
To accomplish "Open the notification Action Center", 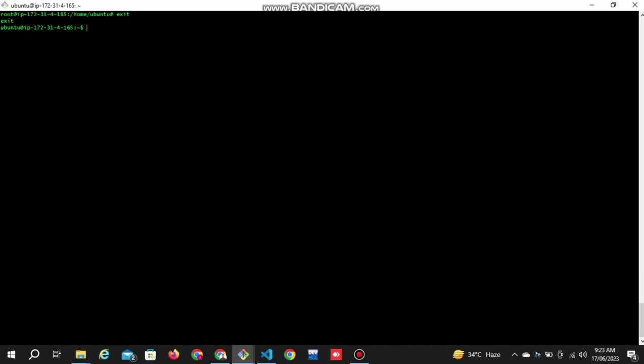I will click(632, 354).
